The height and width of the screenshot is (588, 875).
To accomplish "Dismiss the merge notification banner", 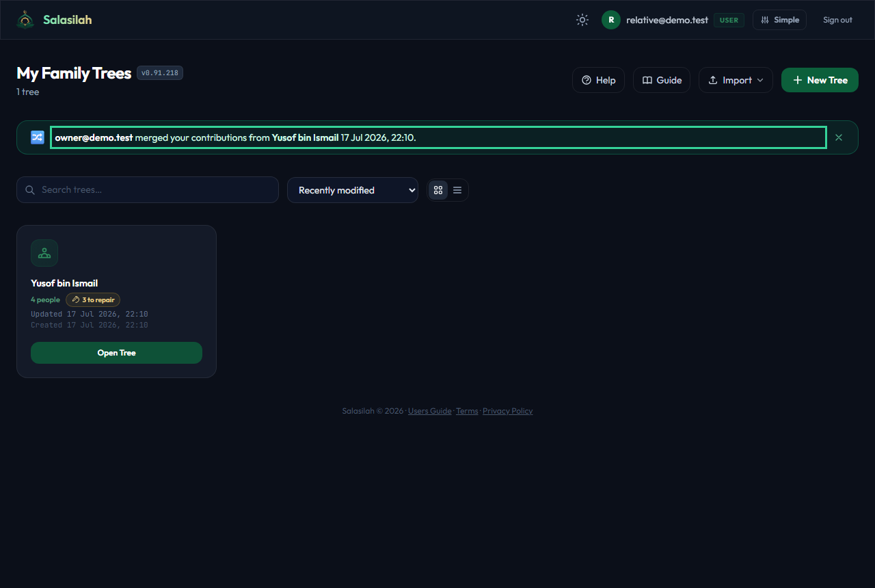I will pos(839,137).
